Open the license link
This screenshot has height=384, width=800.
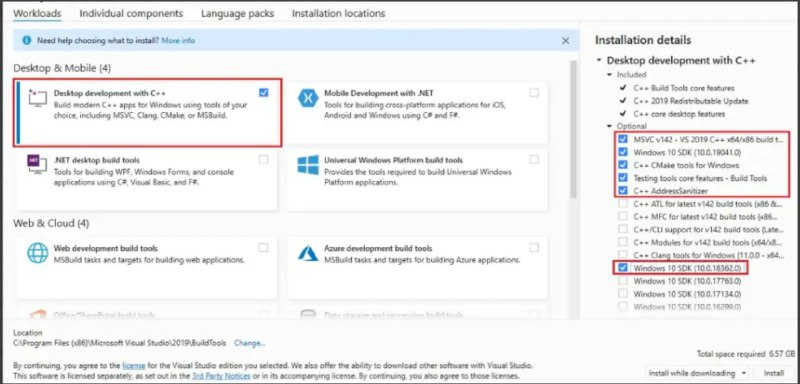point(134,366)
